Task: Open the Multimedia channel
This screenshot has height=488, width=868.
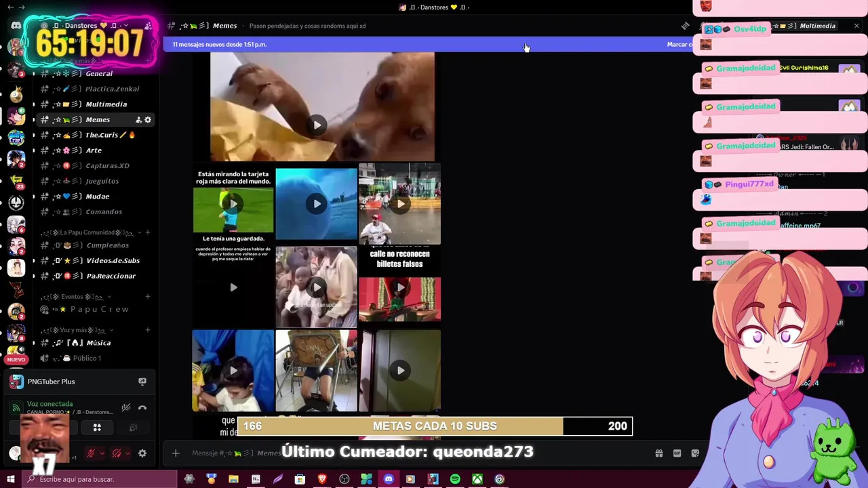Action: click(x=96, y=104)
